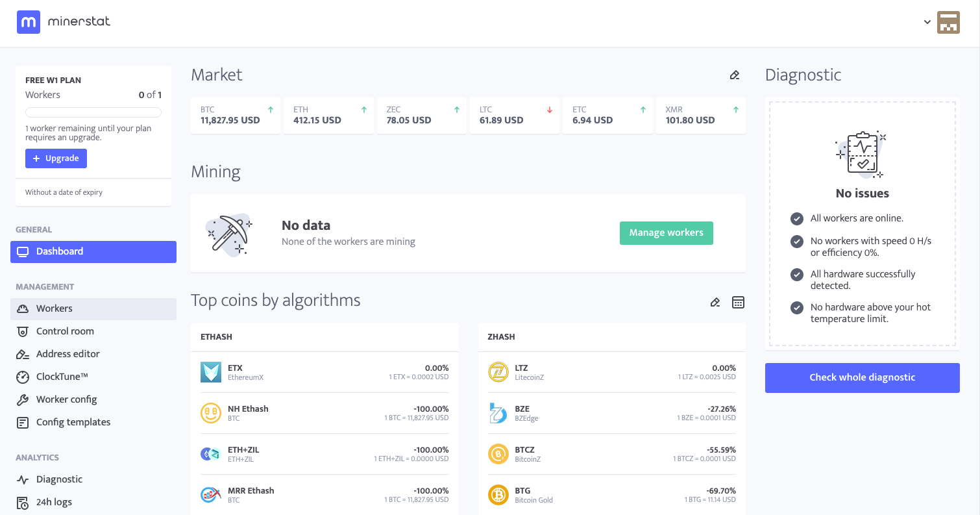Click the ETH+ZIL coin icon

coord(211,455)
